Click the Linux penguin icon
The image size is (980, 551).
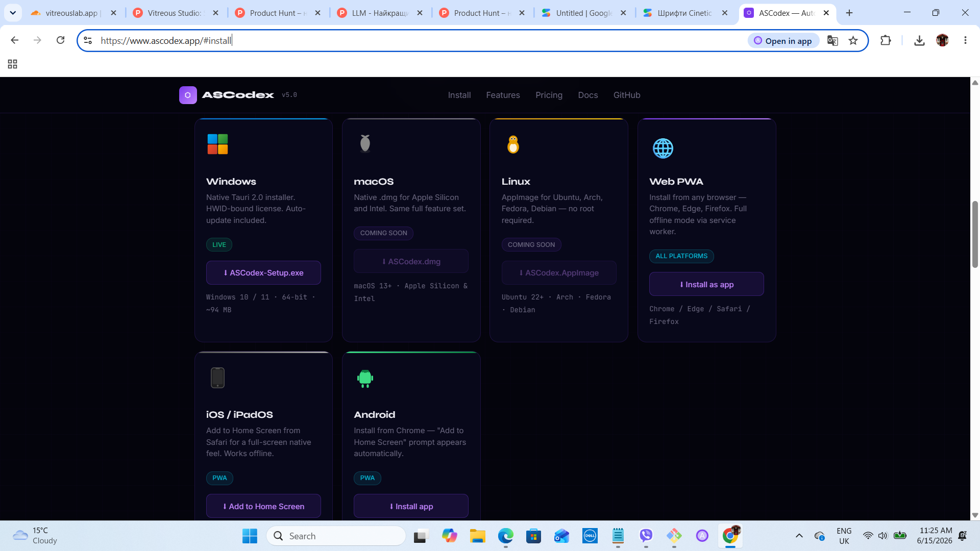pos(513,145)
